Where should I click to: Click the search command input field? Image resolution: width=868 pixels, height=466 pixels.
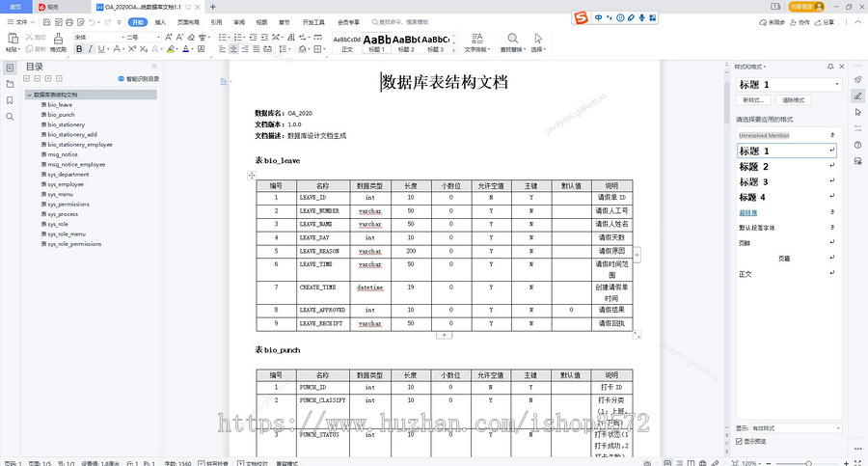tap(401, 22)
